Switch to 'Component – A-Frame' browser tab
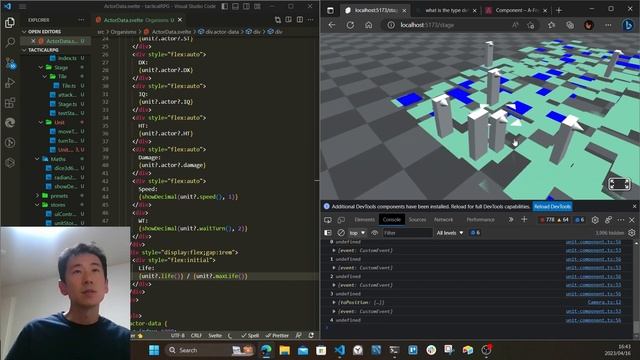640x360 pixels. coord(516,10)
